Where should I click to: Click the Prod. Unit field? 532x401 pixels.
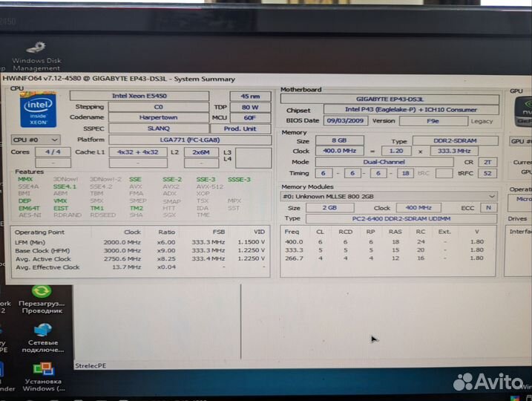pos(251,128)
